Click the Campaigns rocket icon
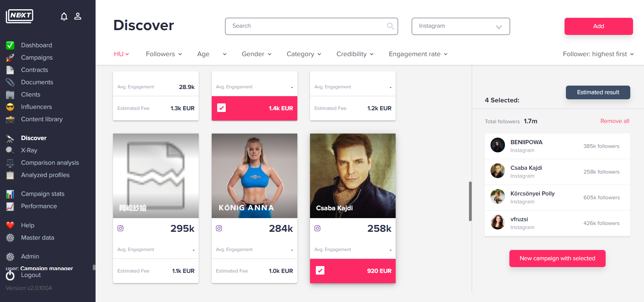644x302 pixels. pyautogui.click(x=10, y=58)
